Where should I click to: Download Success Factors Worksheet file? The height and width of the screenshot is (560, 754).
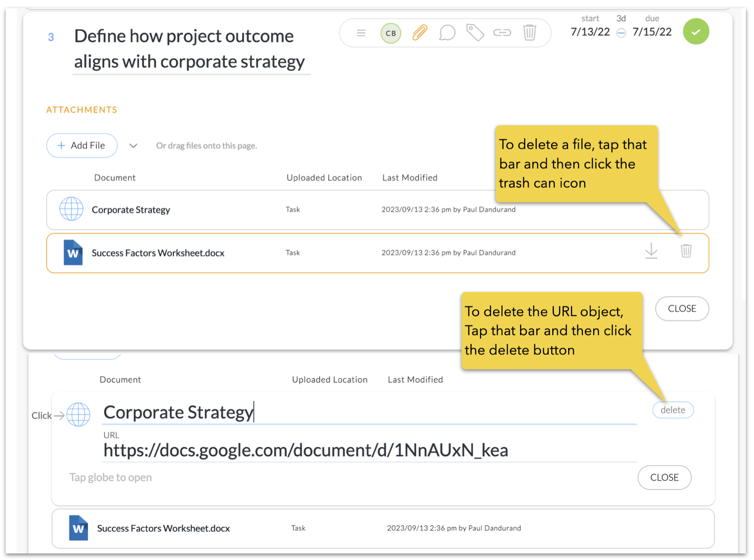click(x=651, y=251)
